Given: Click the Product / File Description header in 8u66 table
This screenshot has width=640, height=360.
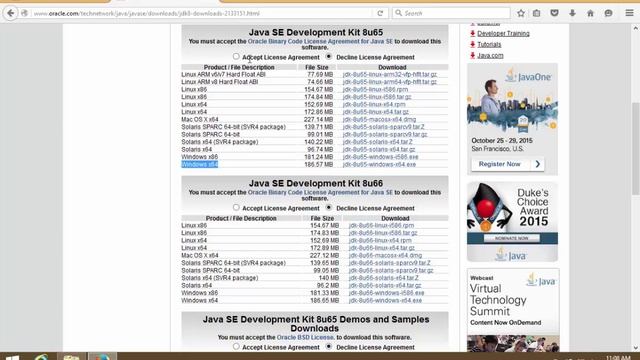Looking at the screenshot, I should pyautogui.click(x=241, y=218).
